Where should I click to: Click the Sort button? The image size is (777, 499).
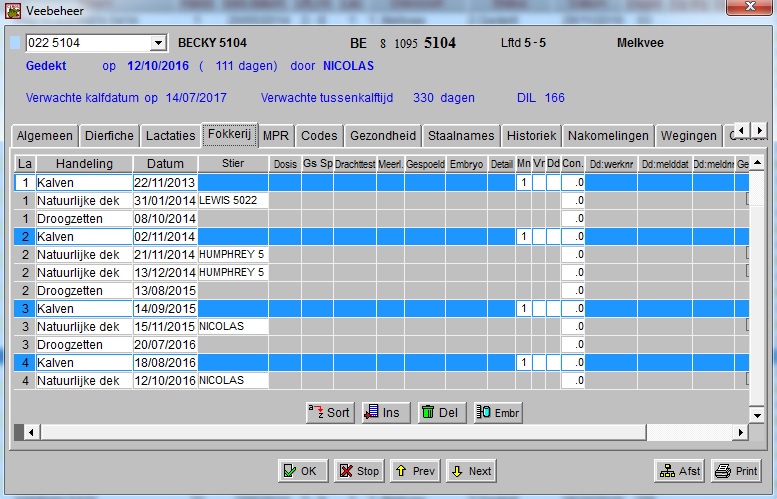pyautogui.click(x=329, y=412)
